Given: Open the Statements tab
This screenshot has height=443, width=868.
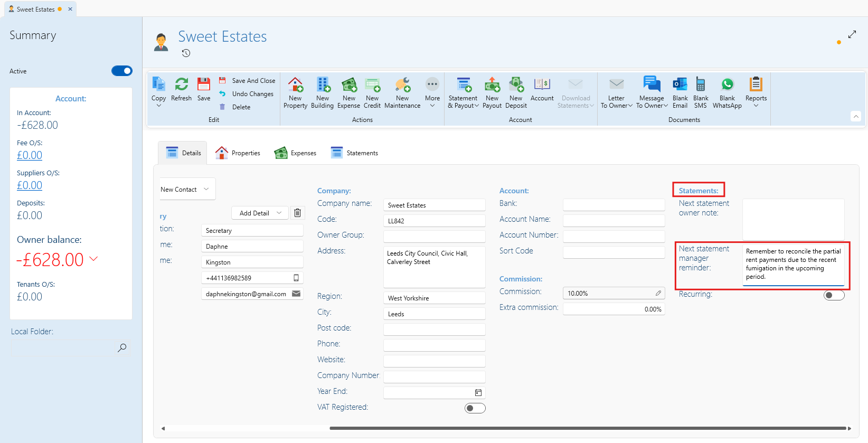Looking at the screenshot, I should 354,153.
